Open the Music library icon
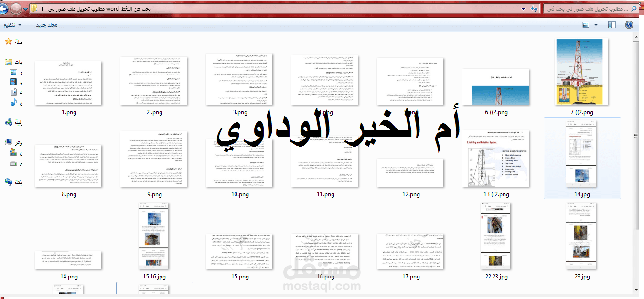 pos(13,102)
